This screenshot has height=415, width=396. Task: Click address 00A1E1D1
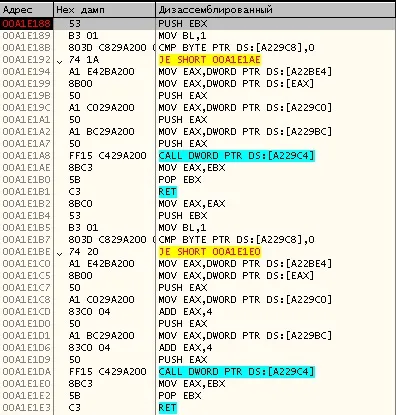[x=26, y=336]
